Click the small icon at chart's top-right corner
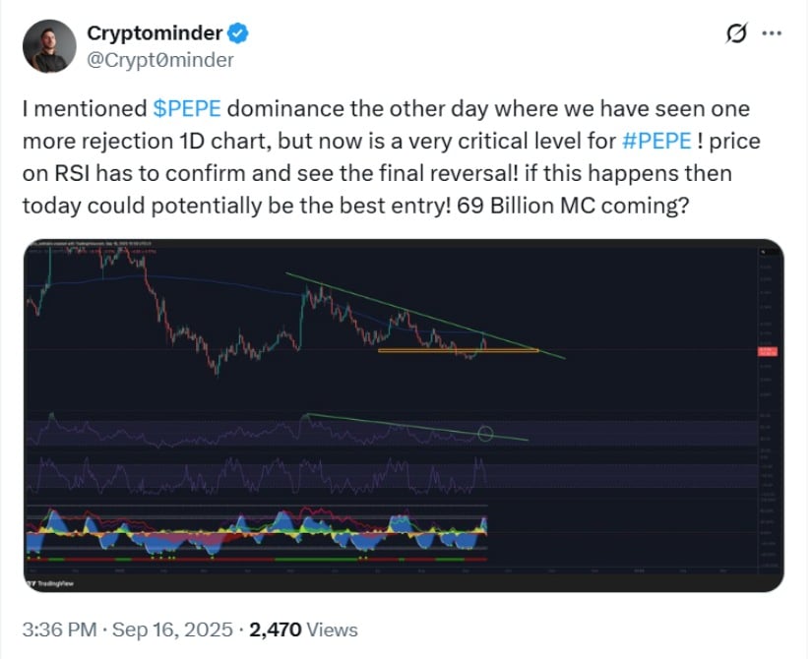Viewport: 812px width, 659px height. tap(763, 252)
